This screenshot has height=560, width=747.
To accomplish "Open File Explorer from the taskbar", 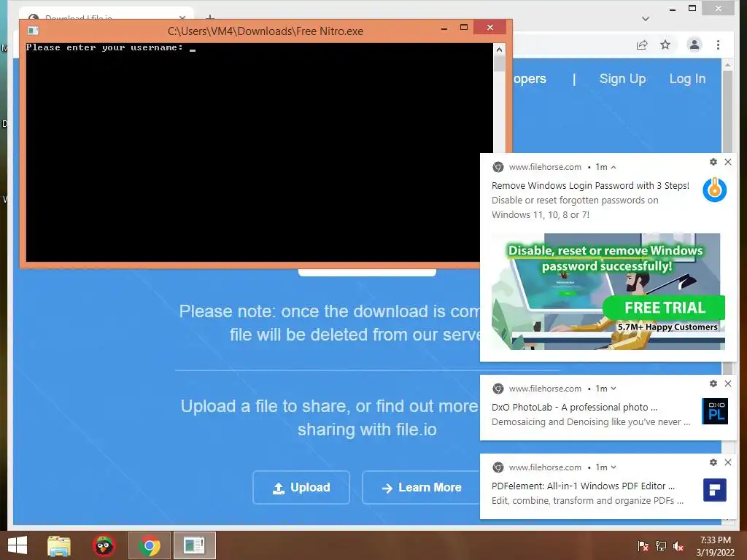I will click(59, 545).
